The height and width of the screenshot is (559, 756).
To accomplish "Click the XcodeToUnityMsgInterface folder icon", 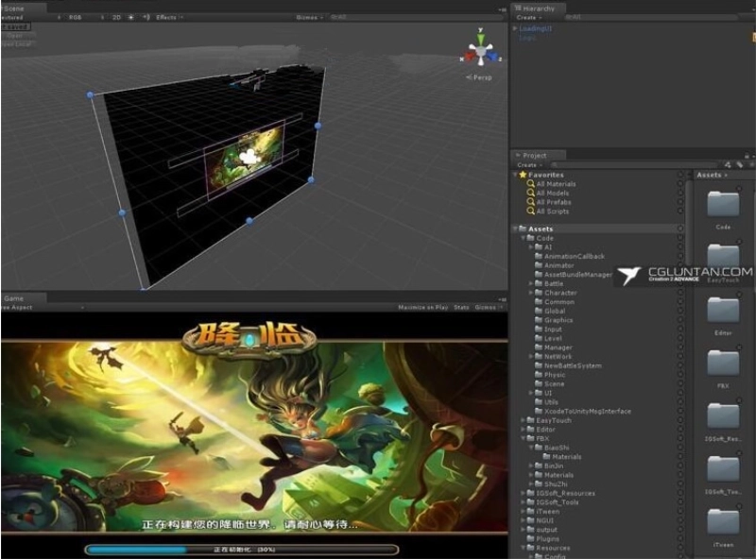I will coord(539,411).
